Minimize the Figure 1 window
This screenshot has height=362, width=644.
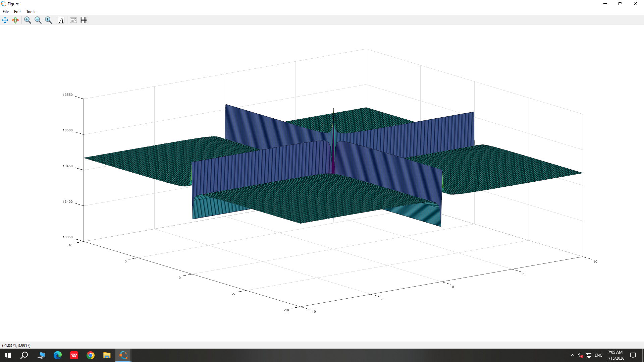pos(605,4)
